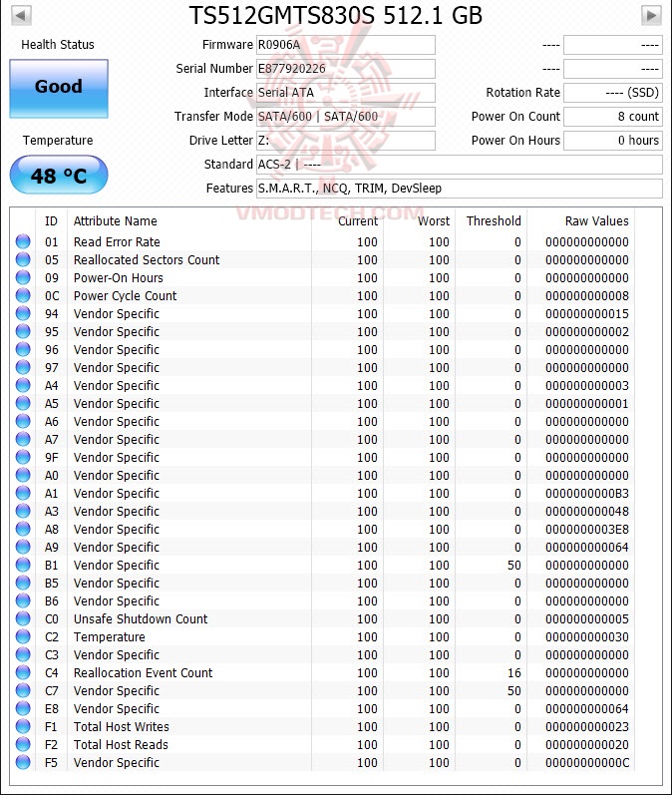
Task: Click status orb for attribute A9
Action: 23,547
